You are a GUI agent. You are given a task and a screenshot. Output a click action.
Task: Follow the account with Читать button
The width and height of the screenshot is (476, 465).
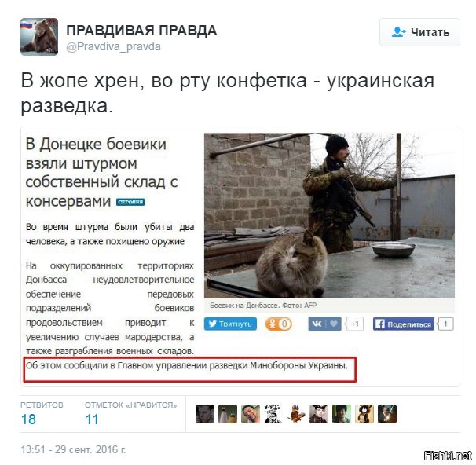pos(419,32)
